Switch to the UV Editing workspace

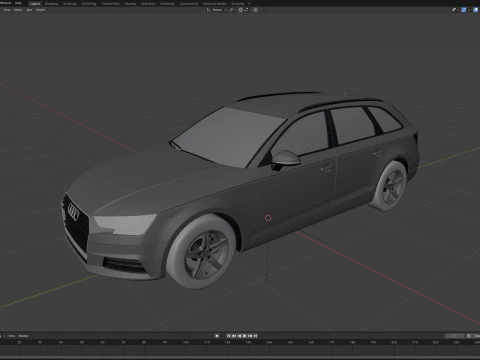click(89, 4)
